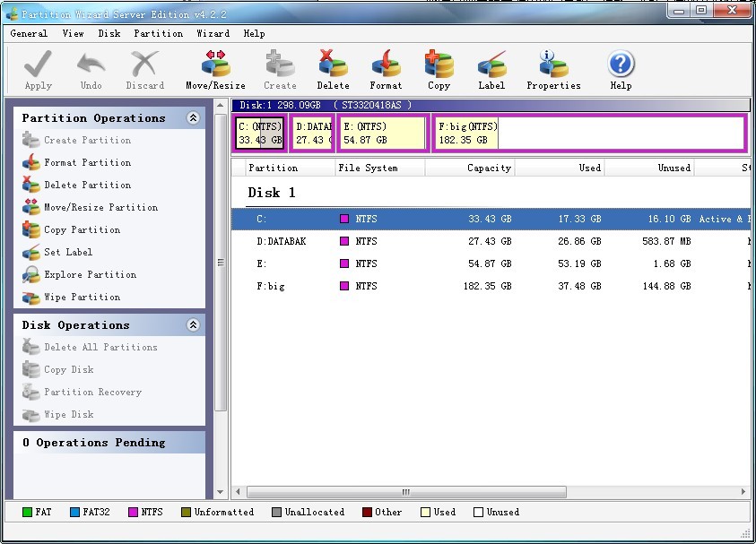Viewport: 756px width, 544px height.
Task: Open the View menu
Action: tap(73, 33)
